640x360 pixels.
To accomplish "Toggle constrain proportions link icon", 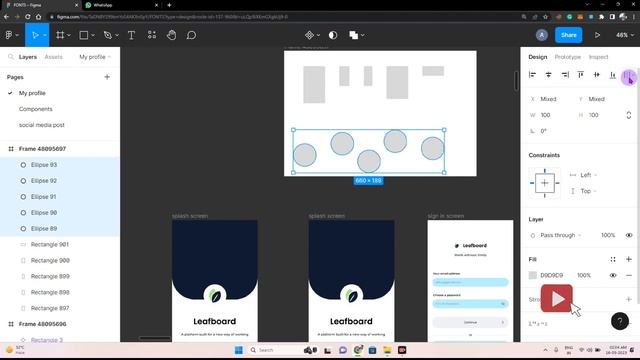I will point(629,115).
